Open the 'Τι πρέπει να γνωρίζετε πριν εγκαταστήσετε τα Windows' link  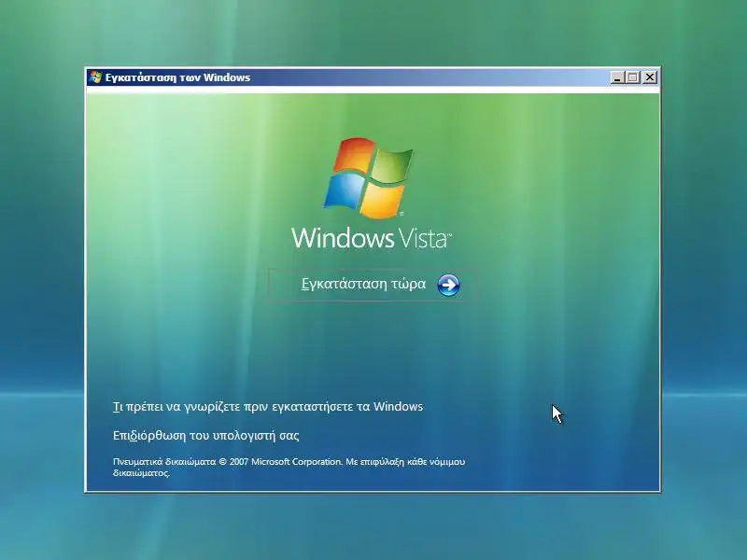(x=268, y=407)
